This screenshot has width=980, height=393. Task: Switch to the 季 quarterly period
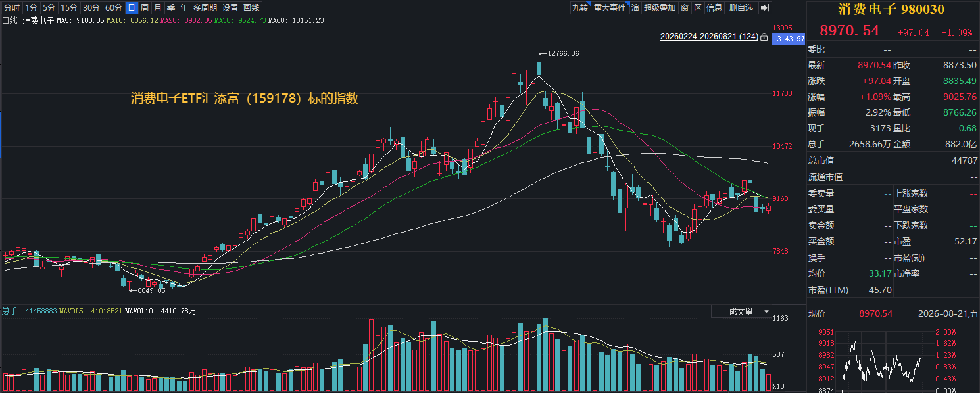(171, 8)
